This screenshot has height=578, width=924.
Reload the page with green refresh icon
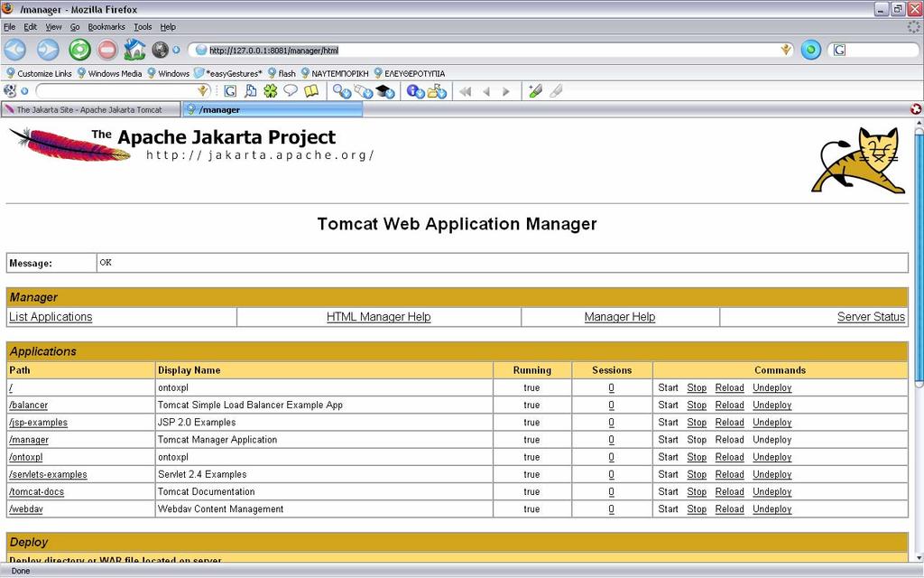(x=79, y=51)
